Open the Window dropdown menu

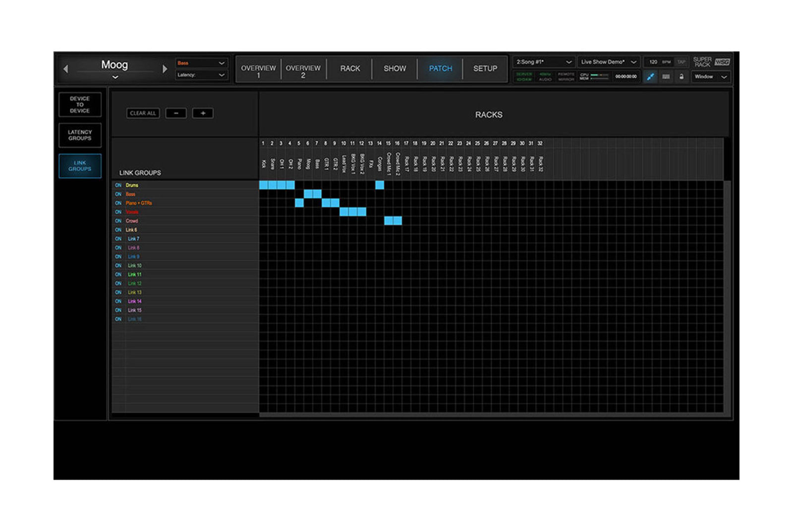tap(710, 77)
